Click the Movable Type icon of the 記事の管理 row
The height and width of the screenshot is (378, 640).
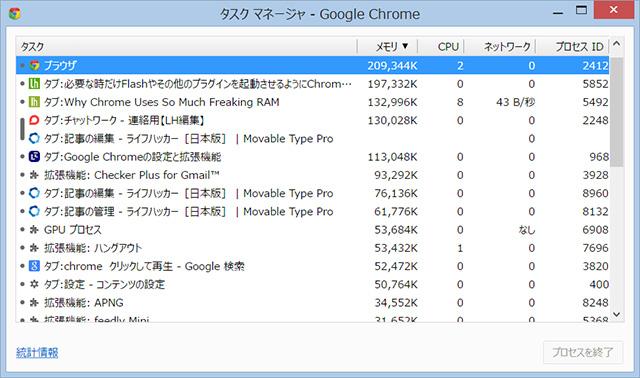34,211
